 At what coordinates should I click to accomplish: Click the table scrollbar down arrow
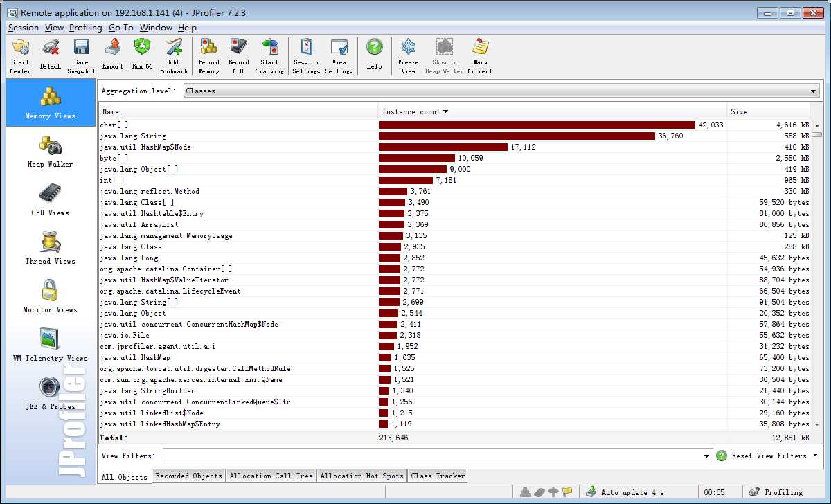[x=817, y=424]
